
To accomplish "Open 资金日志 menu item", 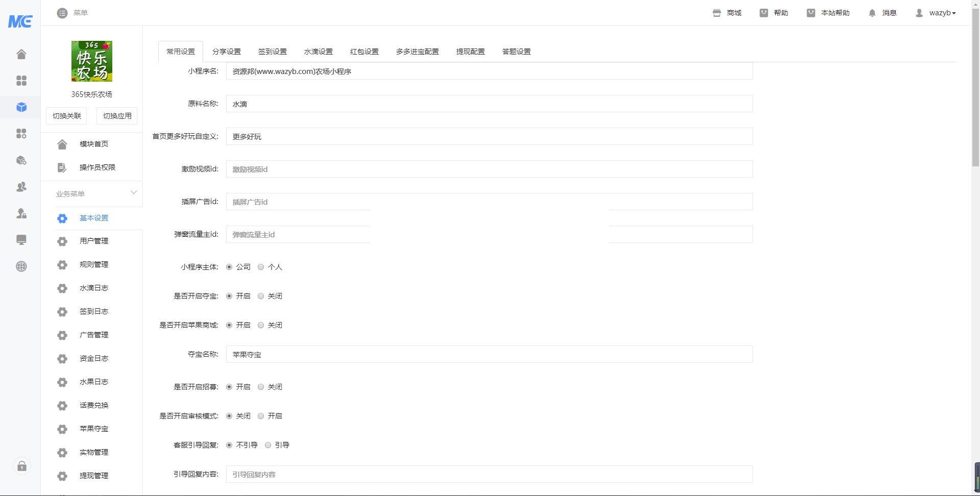I will point(94,358).
